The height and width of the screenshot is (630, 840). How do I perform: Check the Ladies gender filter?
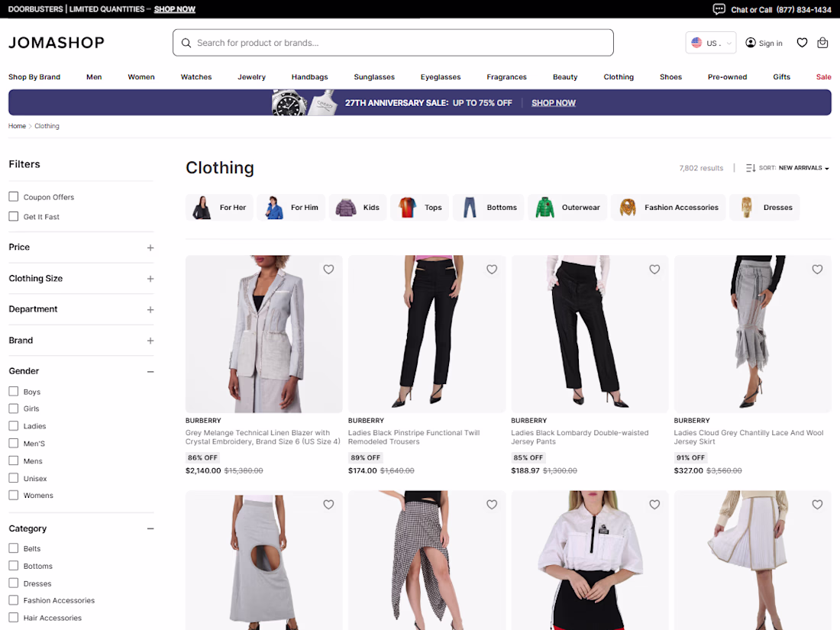[14, 426]
